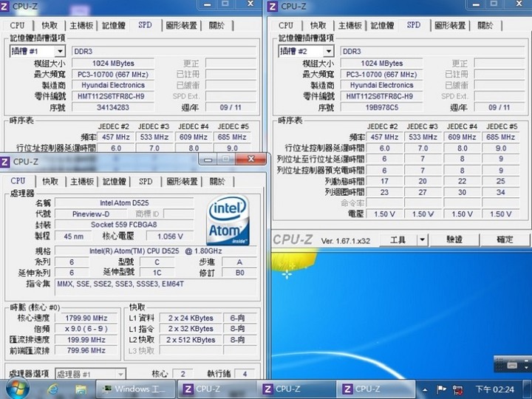532x399 pixels.
Task: Click the 驗證 validate button
Action: click(454, 240)
